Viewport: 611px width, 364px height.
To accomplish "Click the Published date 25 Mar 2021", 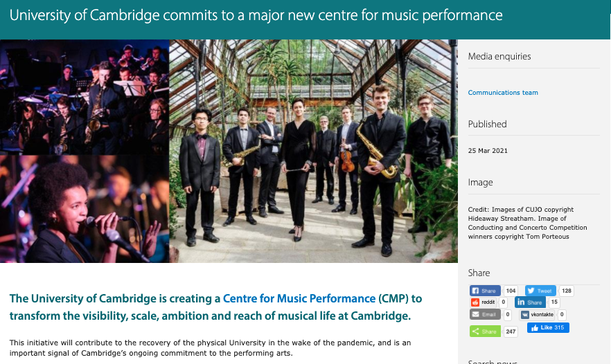I will (x=488, y=151).
